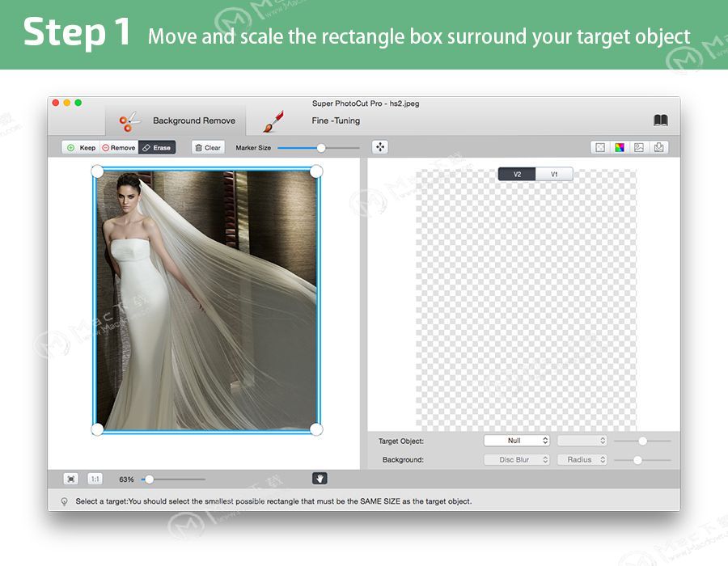Click the transparent background icon
The width and height of the screenshot is (728, 566).
tap(600, 147)
